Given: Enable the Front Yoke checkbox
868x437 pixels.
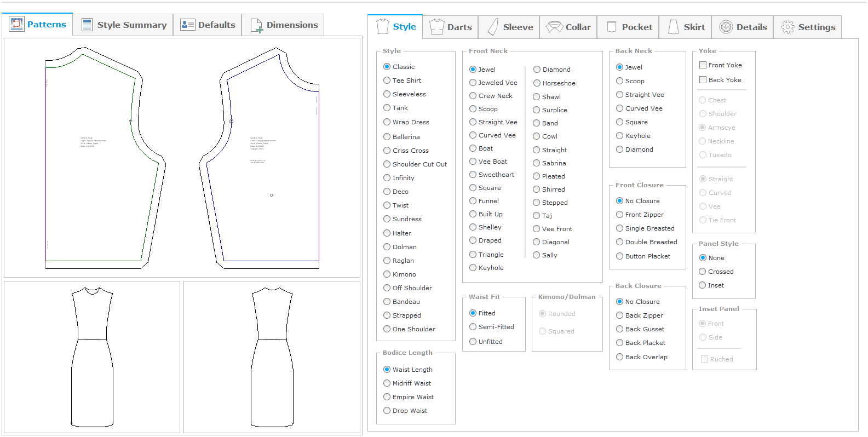Looking at the screenshot, I should [x=703, y=65].
